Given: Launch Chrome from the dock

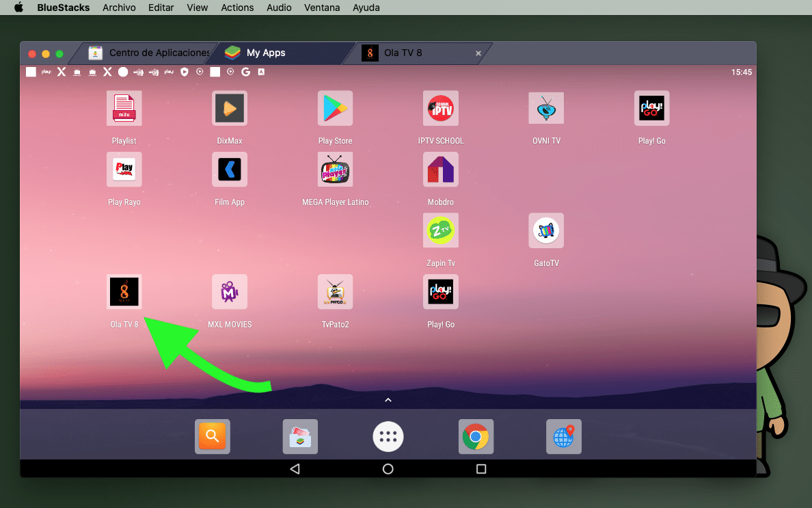Looking at the screenshot, I should [x=476, y=436].
